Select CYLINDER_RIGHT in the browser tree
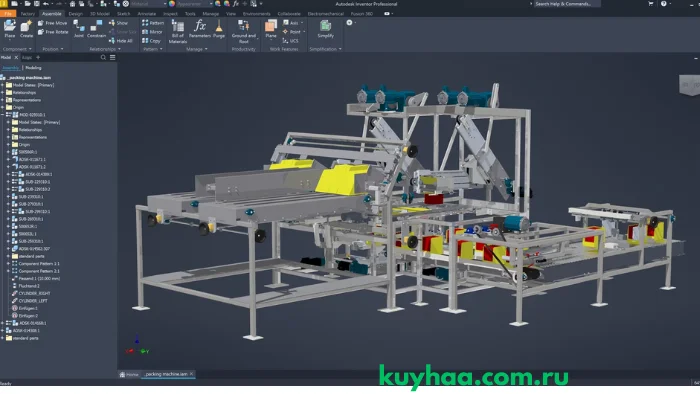 click(34, 294)
